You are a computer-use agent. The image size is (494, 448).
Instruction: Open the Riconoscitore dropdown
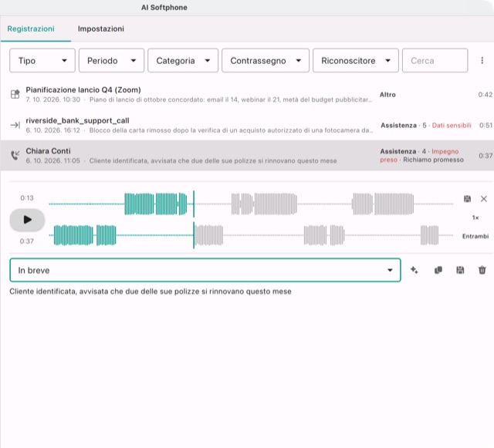355,60
